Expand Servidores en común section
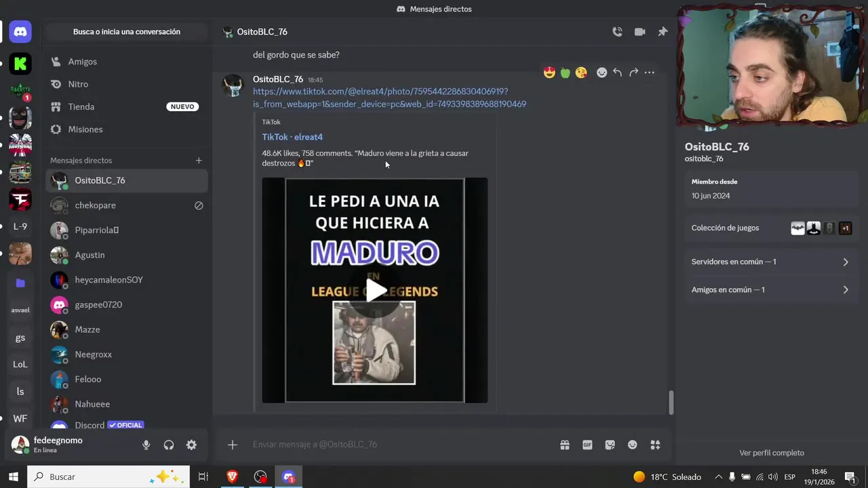The height and width of the screenshot is (488, 868). [770, 262]
